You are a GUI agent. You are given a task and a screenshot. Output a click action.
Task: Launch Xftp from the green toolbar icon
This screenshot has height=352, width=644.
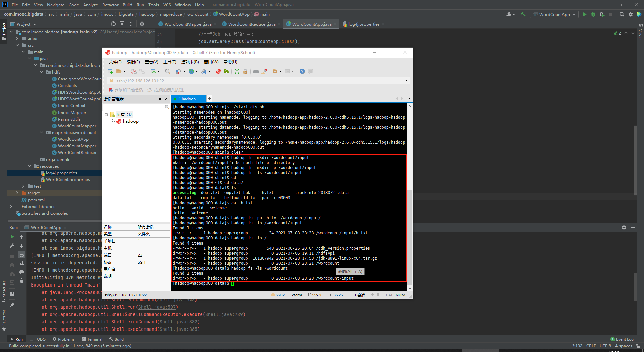point(226,71)
